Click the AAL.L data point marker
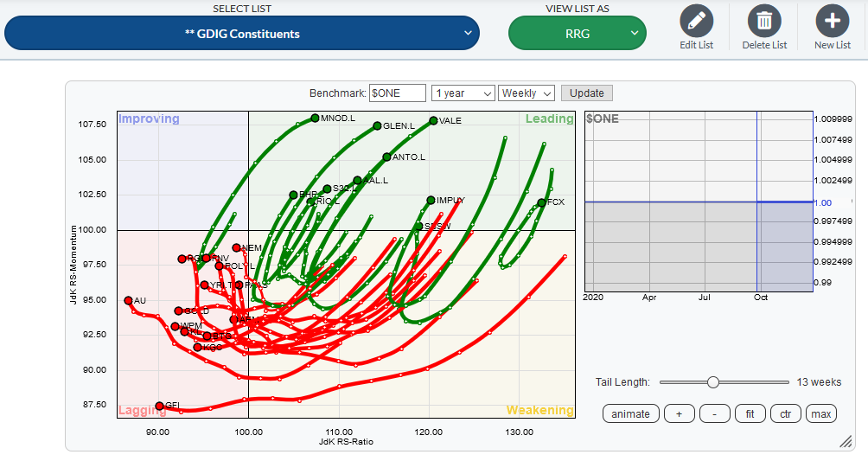 (x=358, y=180)
